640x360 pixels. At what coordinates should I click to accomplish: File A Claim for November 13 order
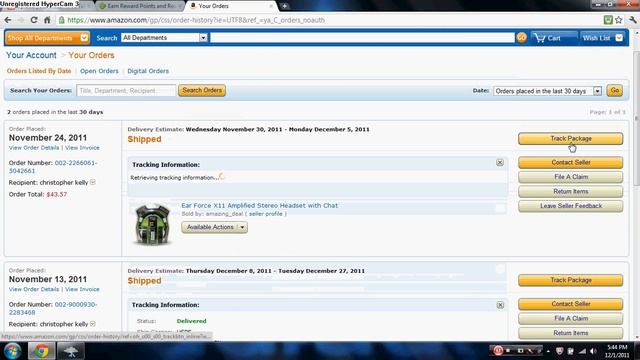tap(571, 318)
